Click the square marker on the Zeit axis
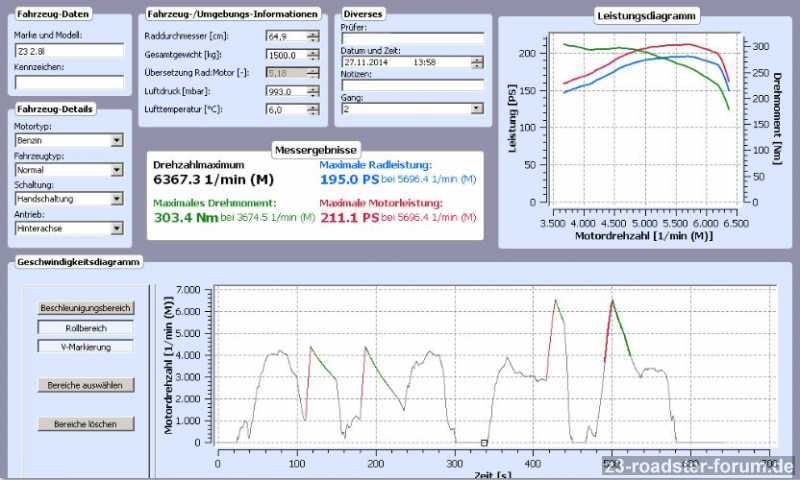This screenshot has width=800, height=480. coord(484,443)
